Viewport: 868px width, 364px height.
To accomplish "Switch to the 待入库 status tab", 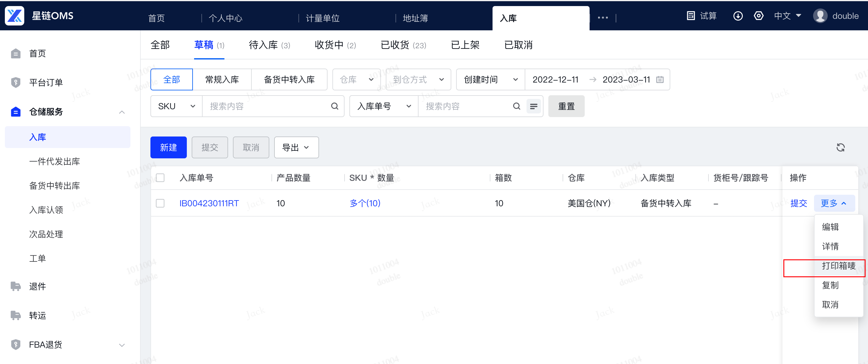I will click(x=269, y=45).
